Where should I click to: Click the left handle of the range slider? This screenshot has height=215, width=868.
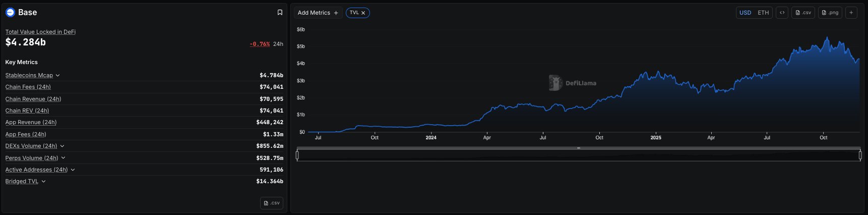tap(297, 155)
